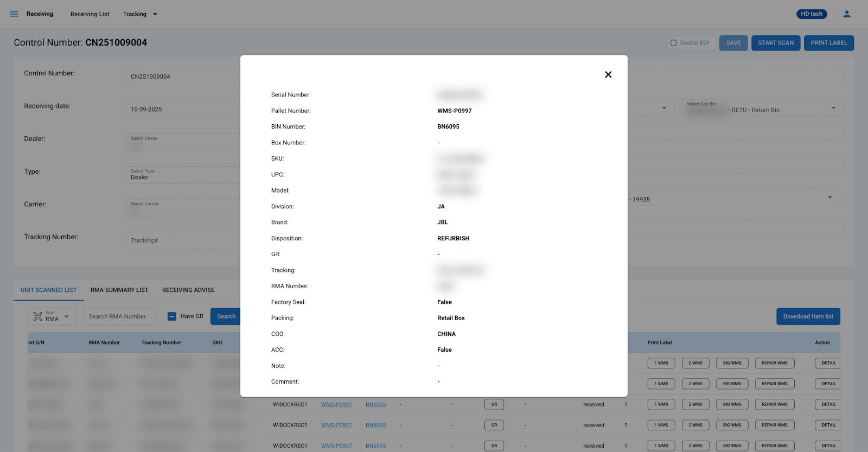Viewport: 868px width, 452px height.
Task: Open the user account profile icon
Action: (x=846, y=14)
